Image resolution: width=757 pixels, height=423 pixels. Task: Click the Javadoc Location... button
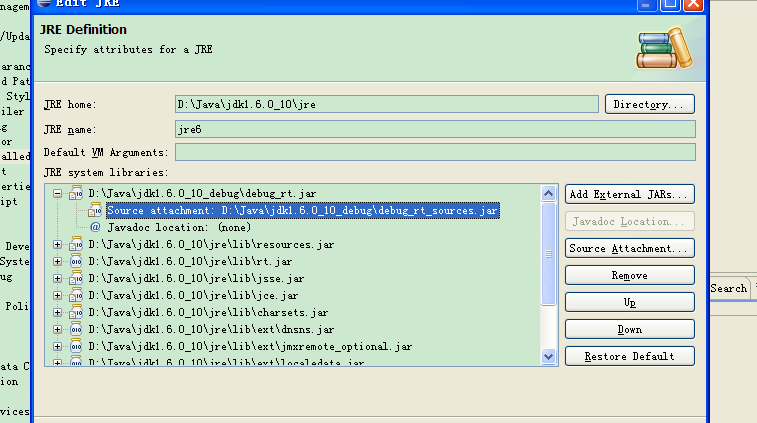point(630,221)
